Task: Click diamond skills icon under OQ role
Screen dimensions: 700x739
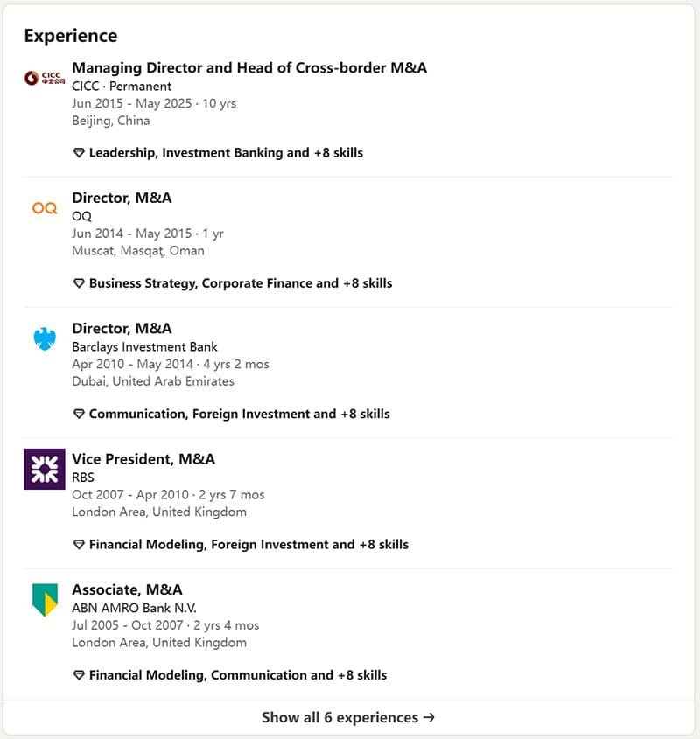Action: 79,283
